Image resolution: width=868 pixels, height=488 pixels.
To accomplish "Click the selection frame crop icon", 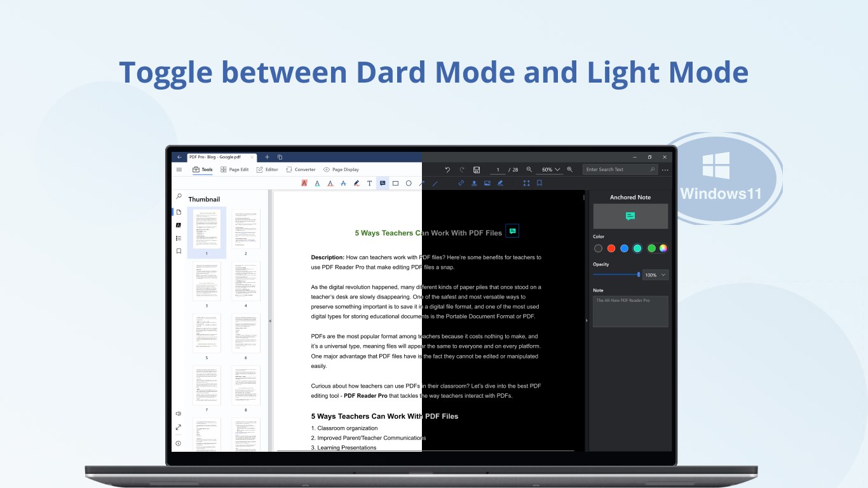I will 526,183.
